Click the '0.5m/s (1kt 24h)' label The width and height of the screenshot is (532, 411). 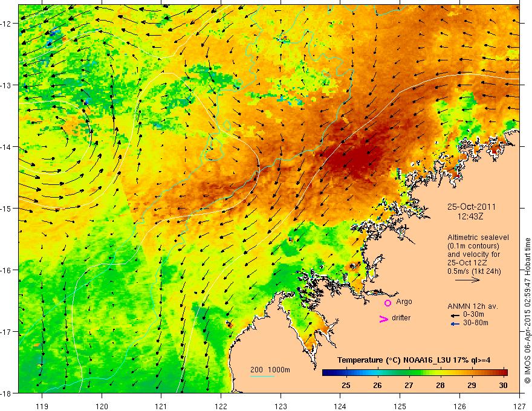pyautogui.click(x=475, y=271)
